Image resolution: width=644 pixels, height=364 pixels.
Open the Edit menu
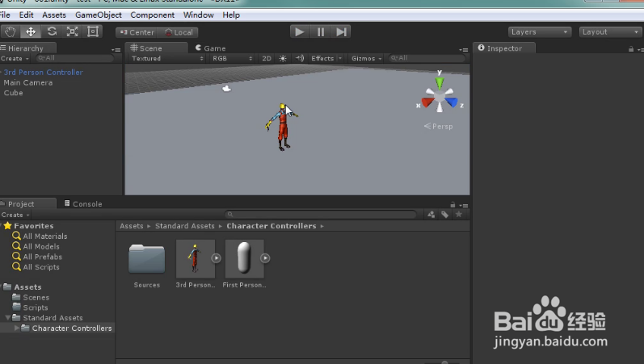pyautogui.click(x=27, y=15)
